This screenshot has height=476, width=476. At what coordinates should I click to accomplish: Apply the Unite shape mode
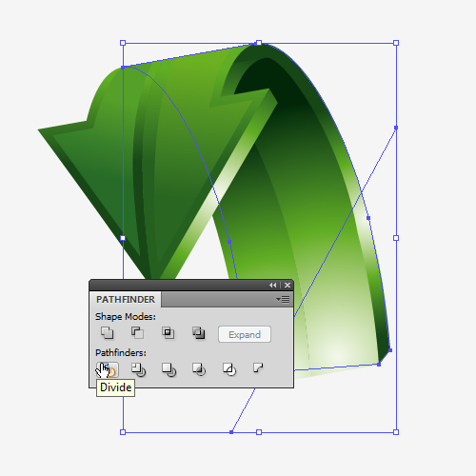pos(107,333)
